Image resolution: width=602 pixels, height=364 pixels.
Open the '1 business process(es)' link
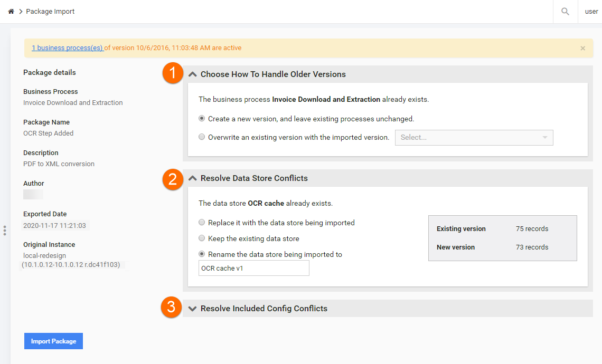pos(67,48)
